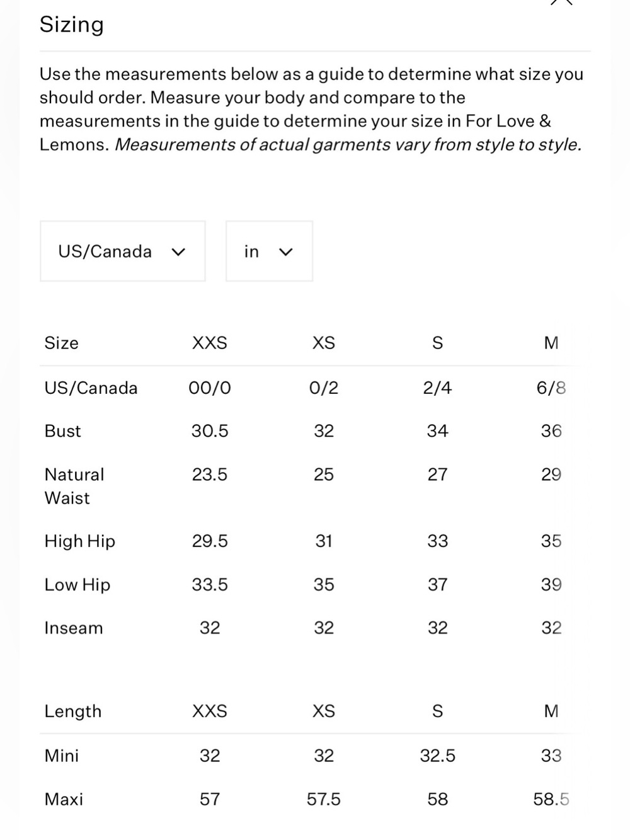This screenshot has width=630, height=840.
Task: Click the XXS bust value 30.5
Action: tap(210, 431)
